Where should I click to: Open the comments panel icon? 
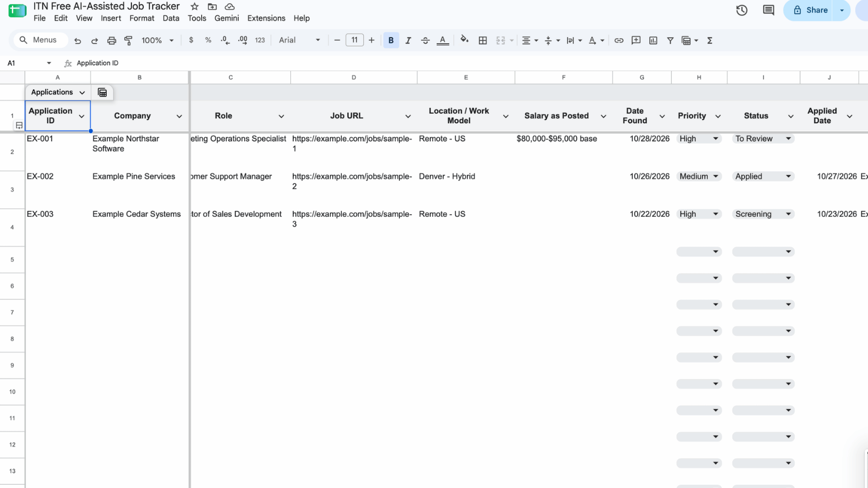[x=769, y=10]
